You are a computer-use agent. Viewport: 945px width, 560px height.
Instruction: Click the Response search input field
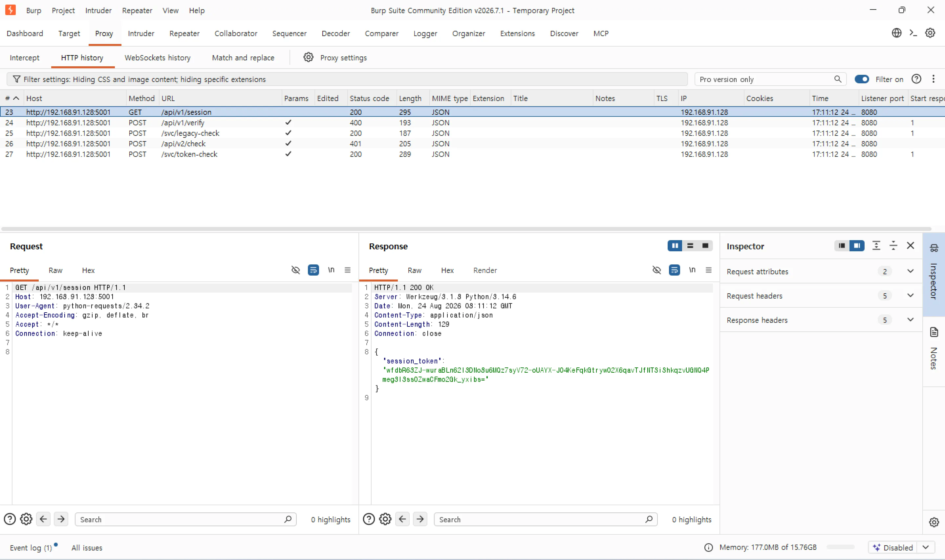click(546, 519)
